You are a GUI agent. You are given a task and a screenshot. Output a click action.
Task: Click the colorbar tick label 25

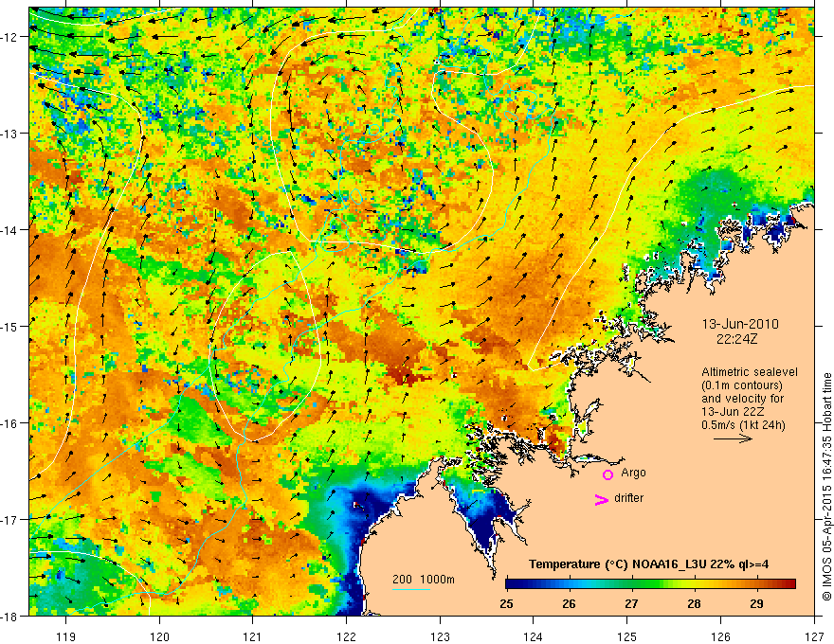[x=506, y=603]
